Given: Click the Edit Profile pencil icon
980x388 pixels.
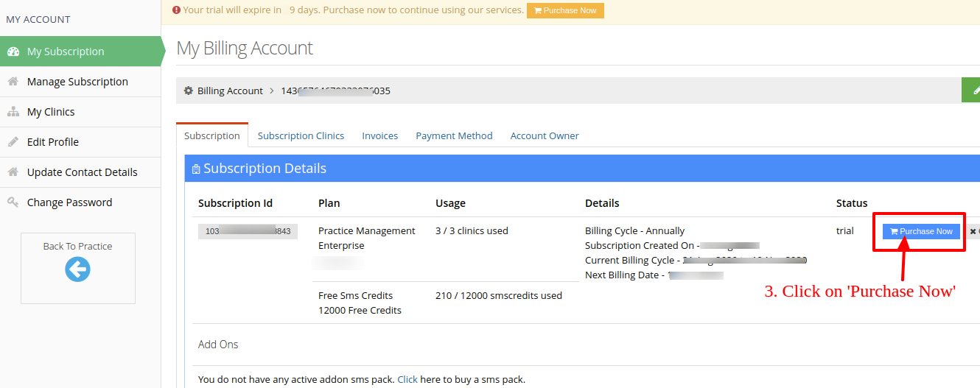Looking at the screenshot, I should coord(13,142).
